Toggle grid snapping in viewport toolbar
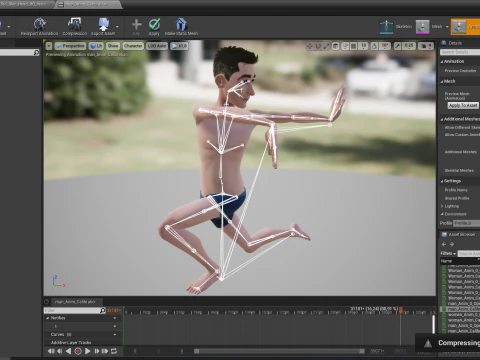Viewport: 480px width, 360px height. coord(354,46)
